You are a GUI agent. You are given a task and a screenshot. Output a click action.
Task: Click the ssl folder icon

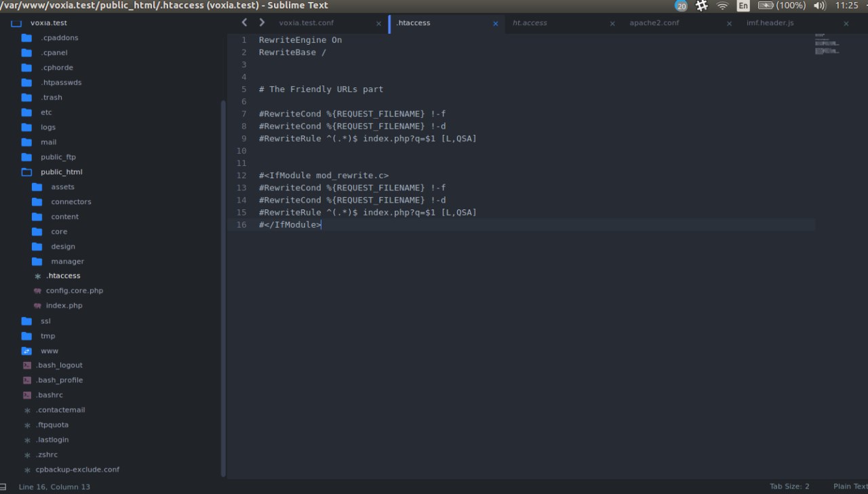[x=26, y=321]
